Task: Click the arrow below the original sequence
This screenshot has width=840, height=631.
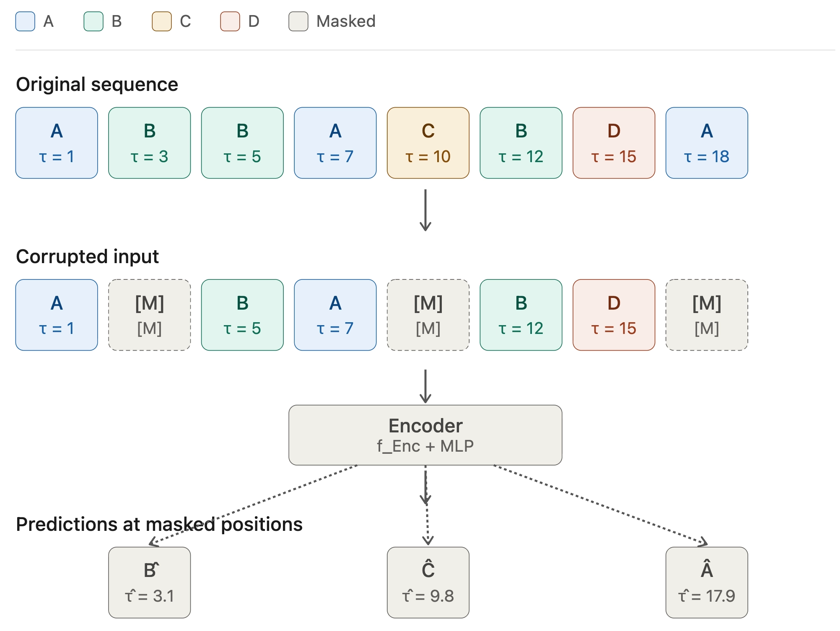Action: pos(425,210)
